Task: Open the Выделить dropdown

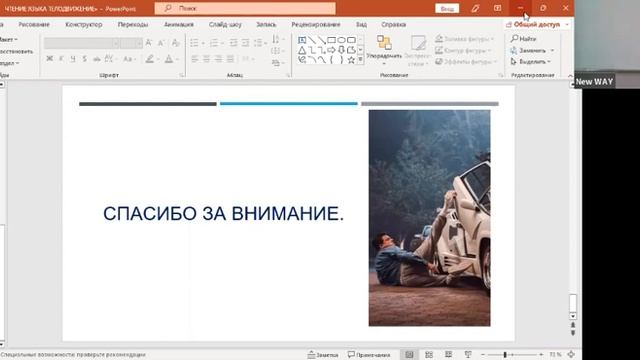Action: pyautogui.click(x=531, y=62)
